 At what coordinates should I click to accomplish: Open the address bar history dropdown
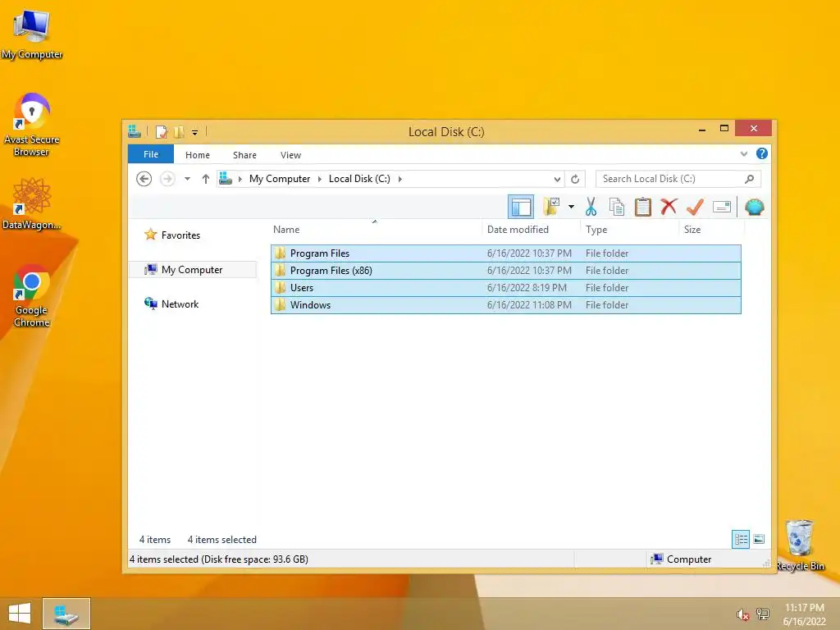[x=557, y=179]
